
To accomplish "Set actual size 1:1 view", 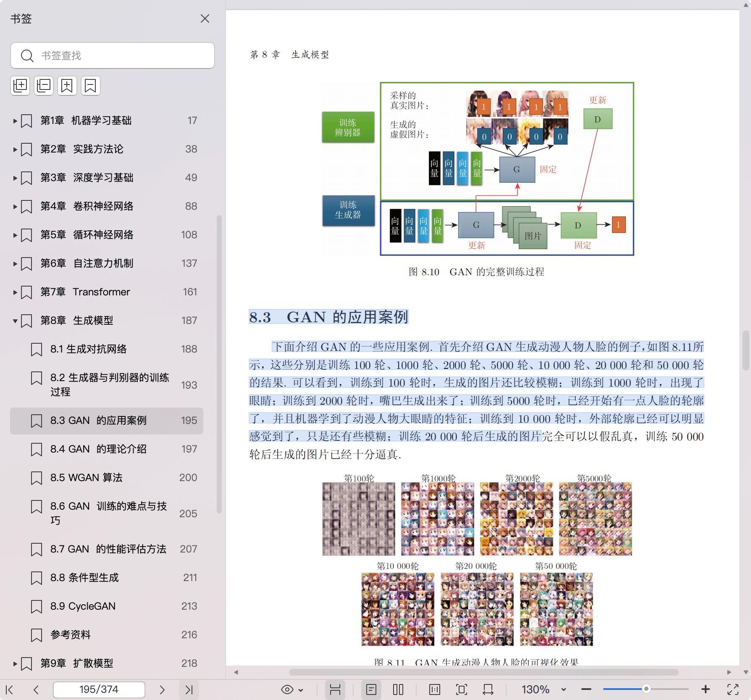I will [435, 689].
